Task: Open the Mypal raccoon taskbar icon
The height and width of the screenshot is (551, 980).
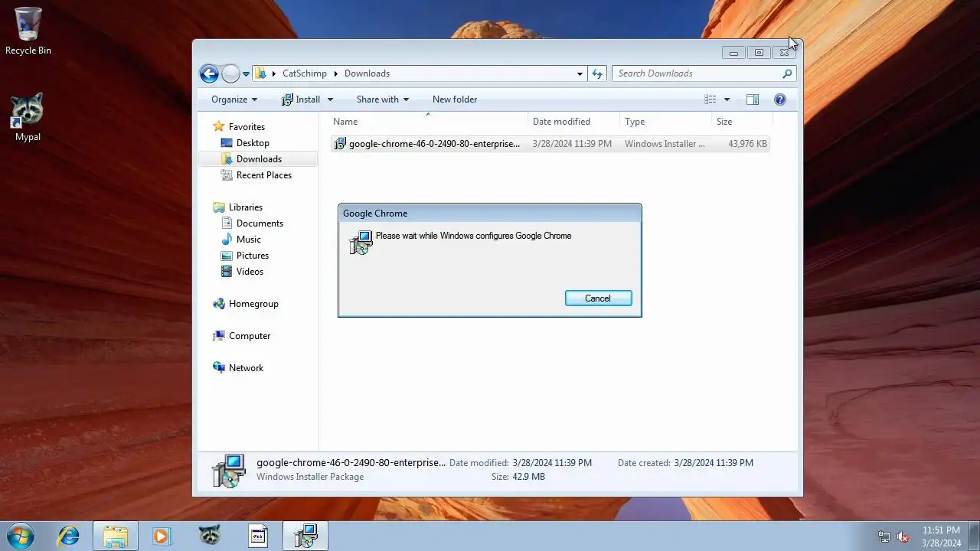Action: [210, 536]
